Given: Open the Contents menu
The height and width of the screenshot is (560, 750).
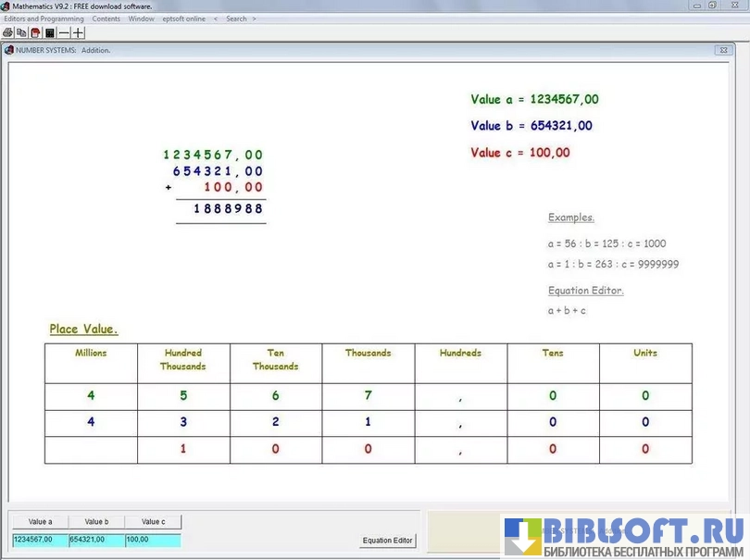Looking at the screenshot, I should (106, 19).
